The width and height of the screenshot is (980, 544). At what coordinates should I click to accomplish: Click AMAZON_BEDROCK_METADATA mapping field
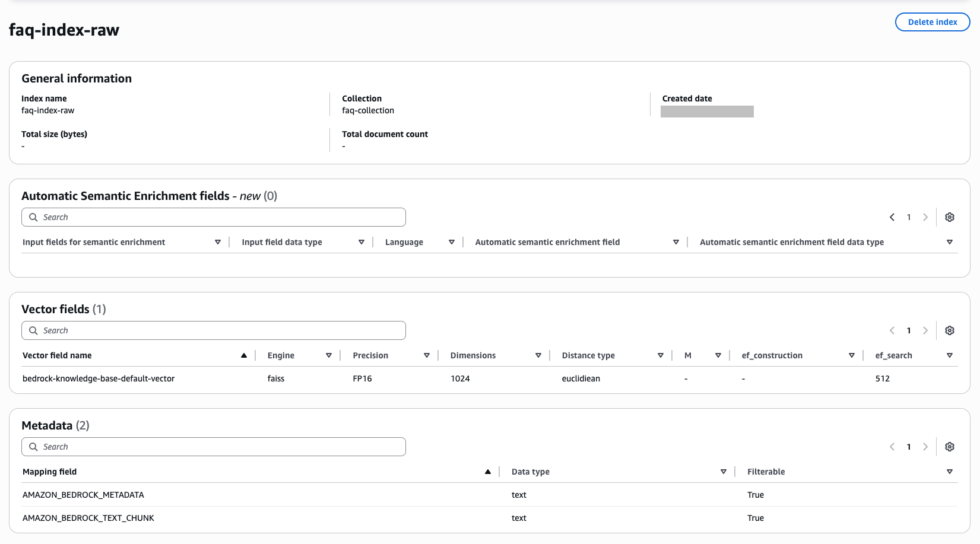[83, 495]
